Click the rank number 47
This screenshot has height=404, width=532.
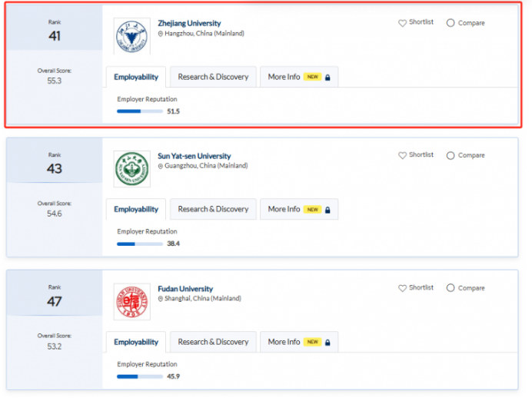coord(55,302)
